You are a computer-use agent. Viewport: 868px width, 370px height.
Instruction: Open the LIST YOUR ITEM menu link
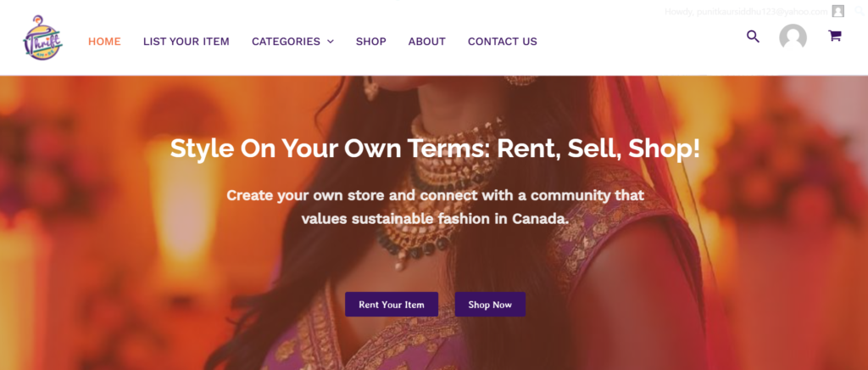coord(186,42)
